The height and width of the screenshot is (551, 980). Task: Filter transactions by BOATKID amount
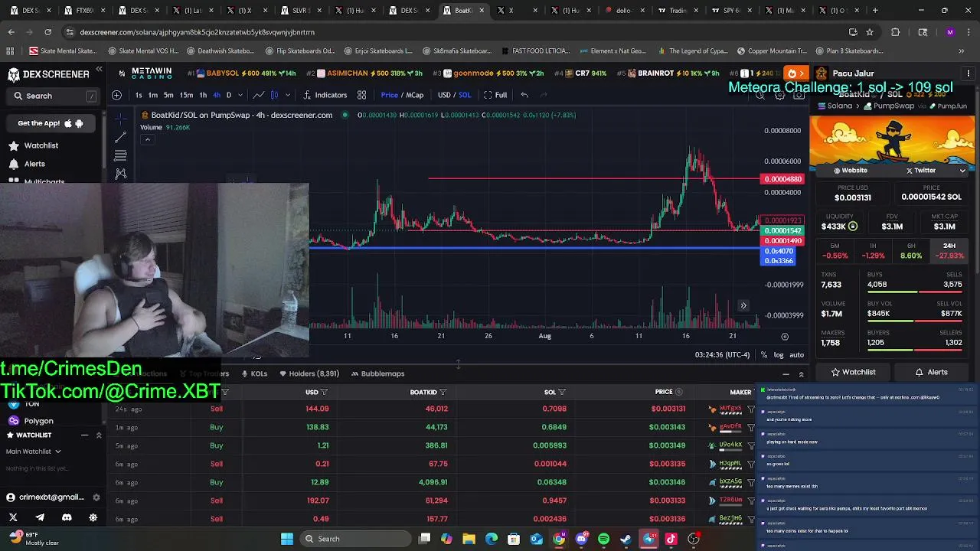click(443, 393)
